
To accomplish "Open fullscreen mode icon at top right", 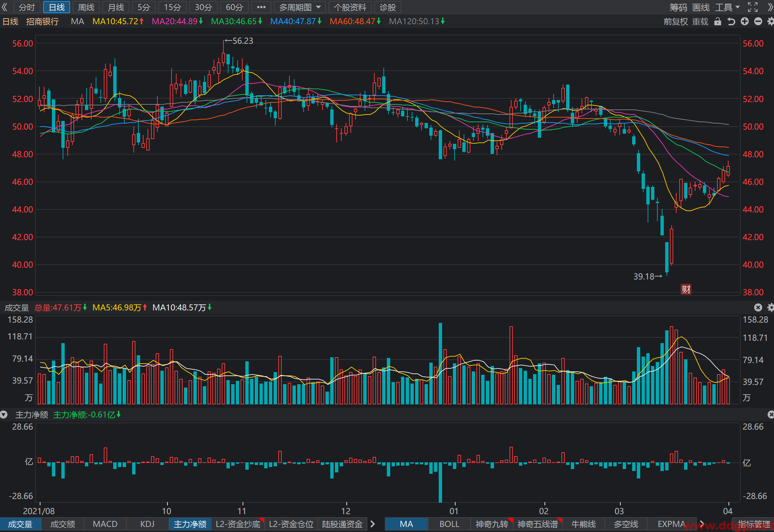I will click(x=753, y=7).
